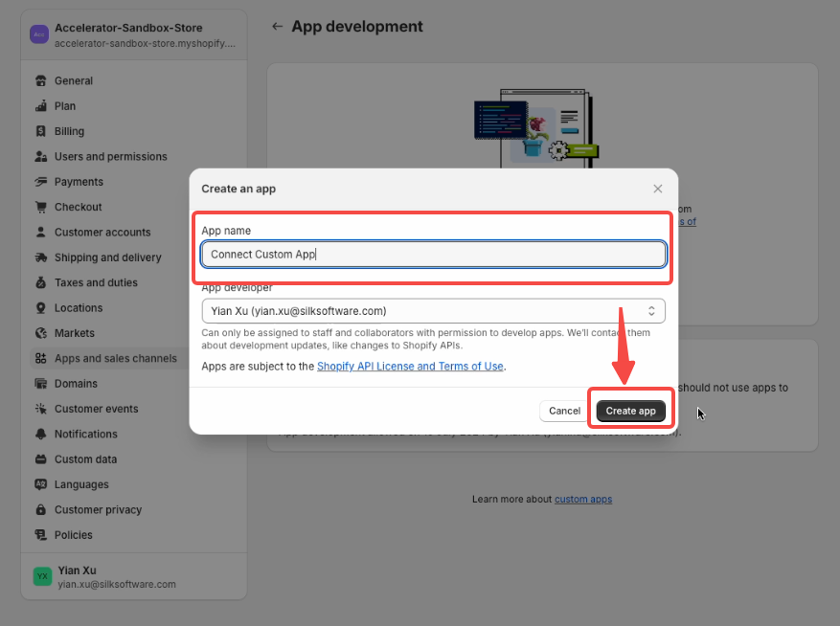Click the Customer accounts person icon
Image resolution: width=840 pixels, height=626 pixels.
point(41,232)
